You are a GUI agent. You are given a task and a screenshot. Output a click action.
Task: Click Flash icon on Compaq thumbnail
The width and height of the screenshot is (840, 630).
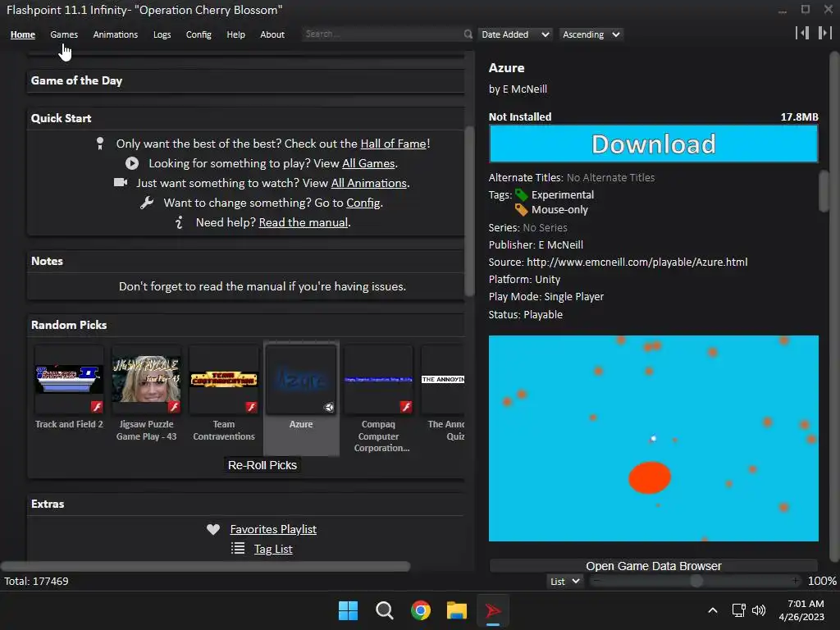(406, 407)
